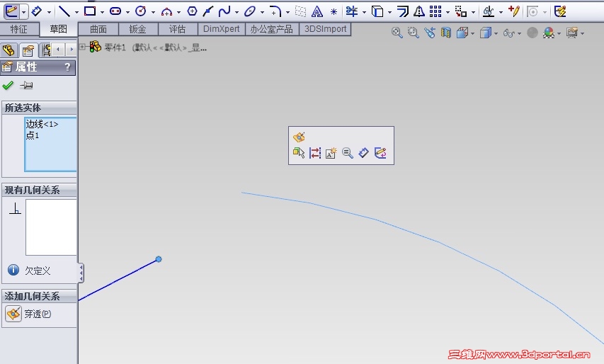Switch to the 草图 tab
Viewport: 604px width, 364px height.
[x=58, y=29]
